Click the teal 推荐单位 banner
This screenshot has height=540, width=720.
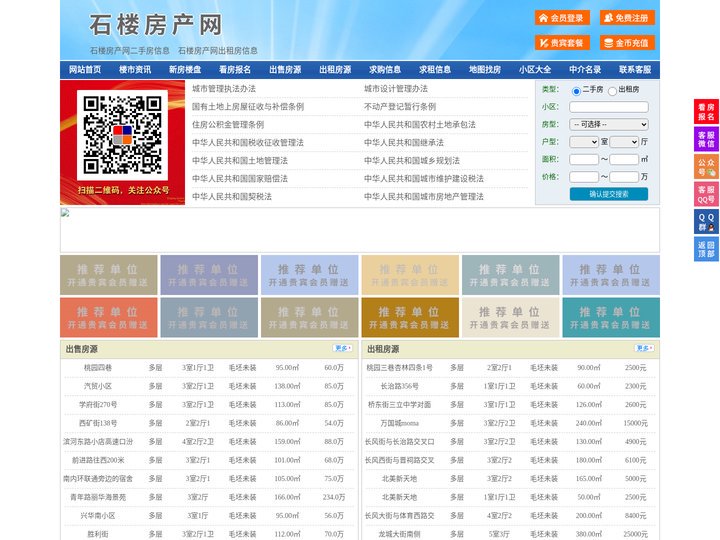(x=611, y=318)
